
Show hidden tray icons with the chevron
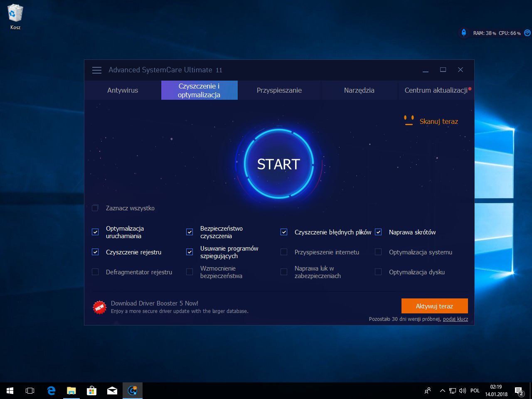tap(442, 391)
